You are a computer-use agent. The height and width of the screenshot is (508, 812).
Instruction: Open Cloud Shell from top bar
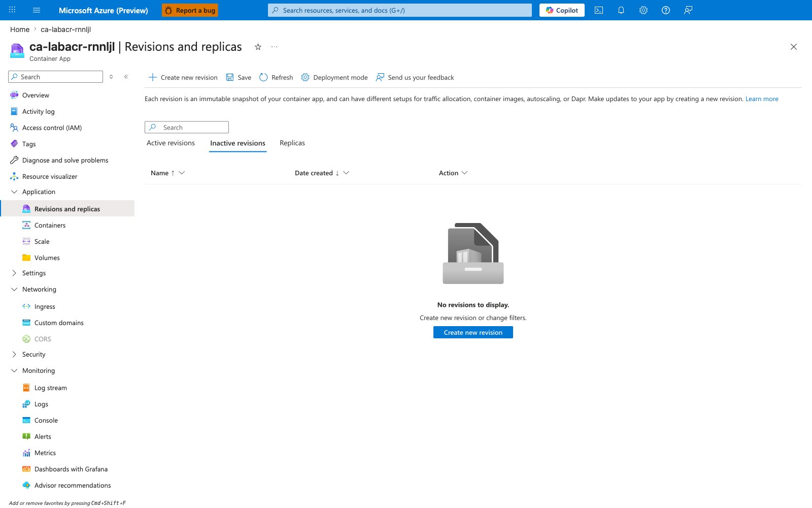(599, 10)
